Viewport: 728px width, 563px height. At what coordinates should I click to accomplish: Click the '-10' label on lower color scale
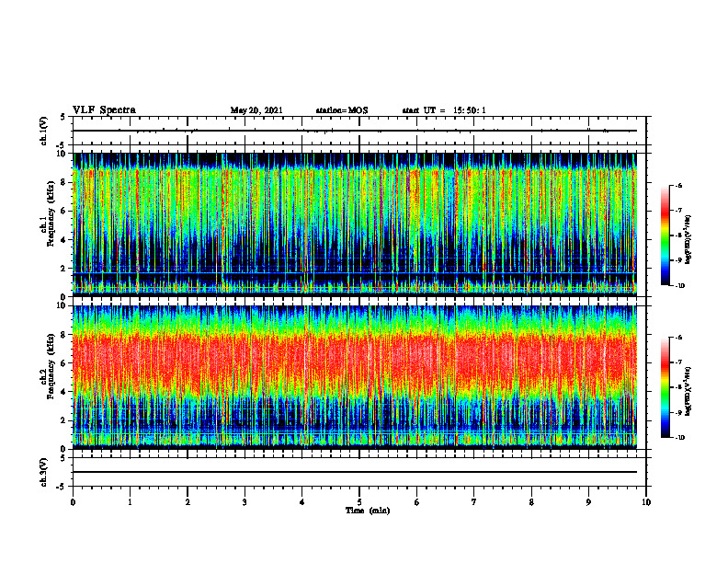[679, 438]
